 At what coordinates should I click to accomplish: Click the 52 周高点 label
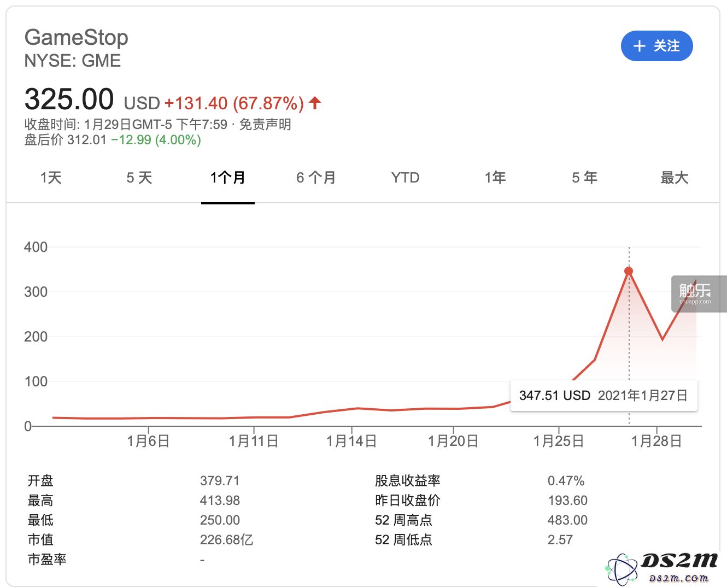[403, 520]
